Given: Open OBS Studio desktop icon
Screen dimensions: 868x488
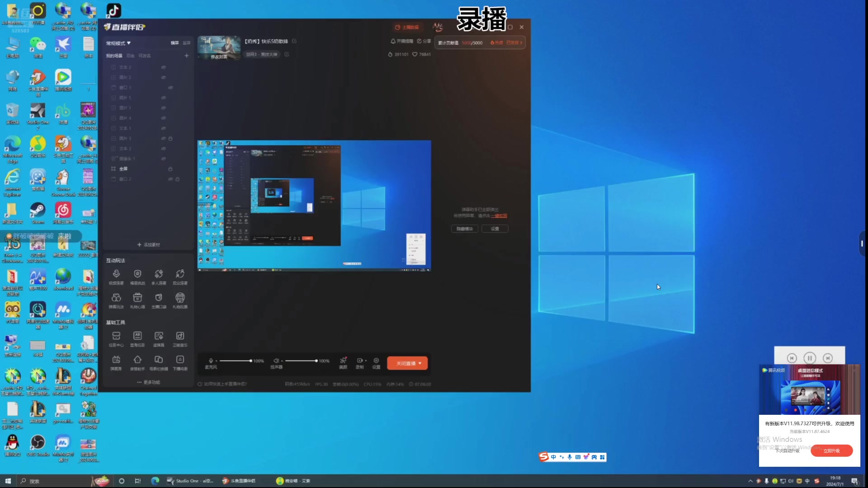Looking at the screenshot, I should tap(38, 446).
